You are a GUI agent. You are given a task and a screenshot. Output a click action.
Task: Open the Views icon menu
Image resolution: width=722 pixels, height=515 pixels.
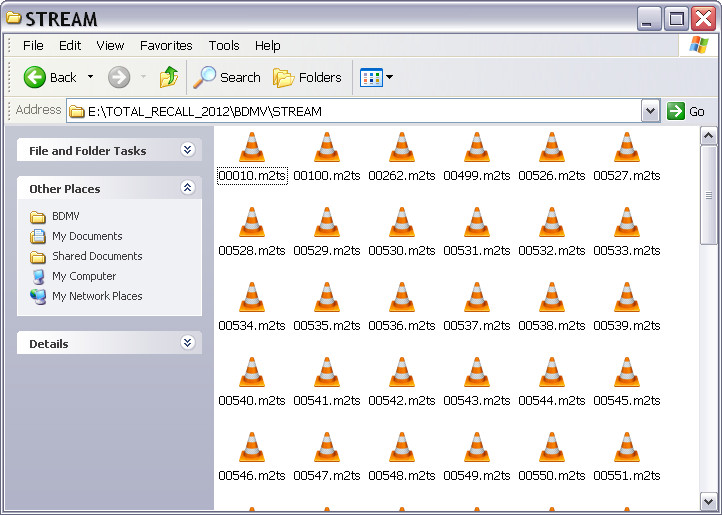(x=376, y=77)
